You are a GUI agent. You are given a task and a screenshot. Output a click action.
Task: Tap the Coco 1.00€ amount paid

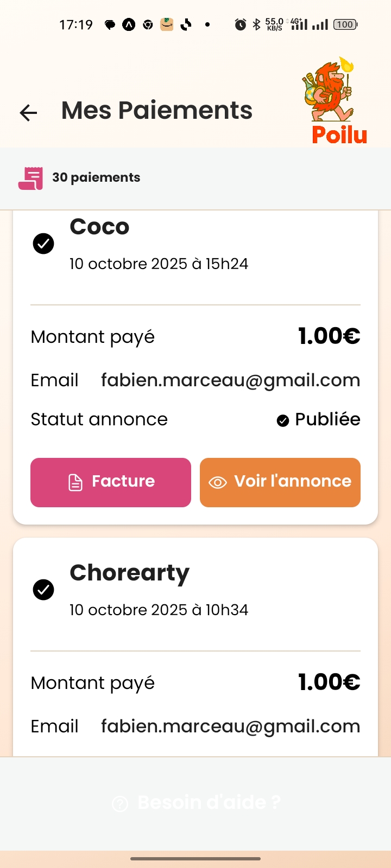point(329,336)
